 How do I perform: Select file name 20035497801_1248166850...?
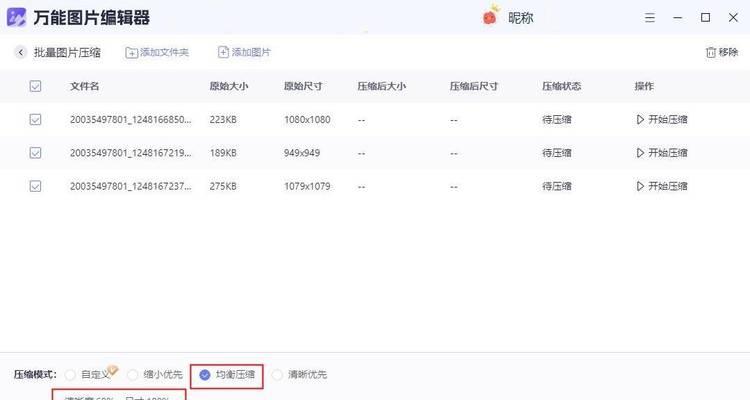click(131, 119)
